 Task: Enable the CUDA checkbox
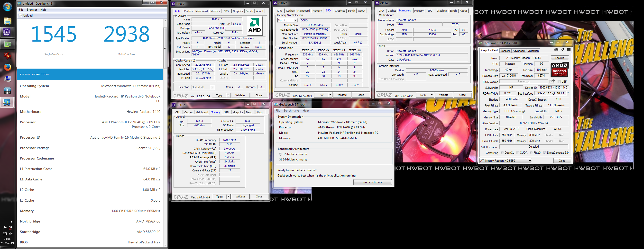(518, 153)
